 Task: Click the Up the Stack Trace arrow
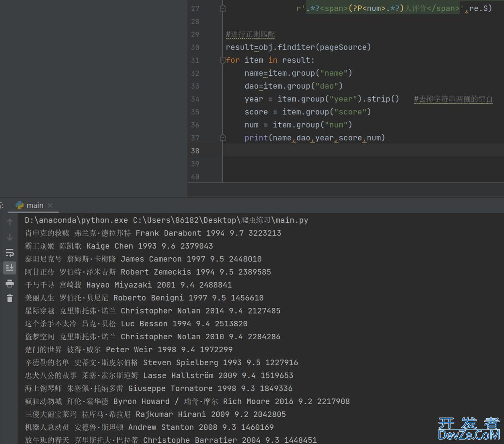pyautogui.click(x=10, y=222)
